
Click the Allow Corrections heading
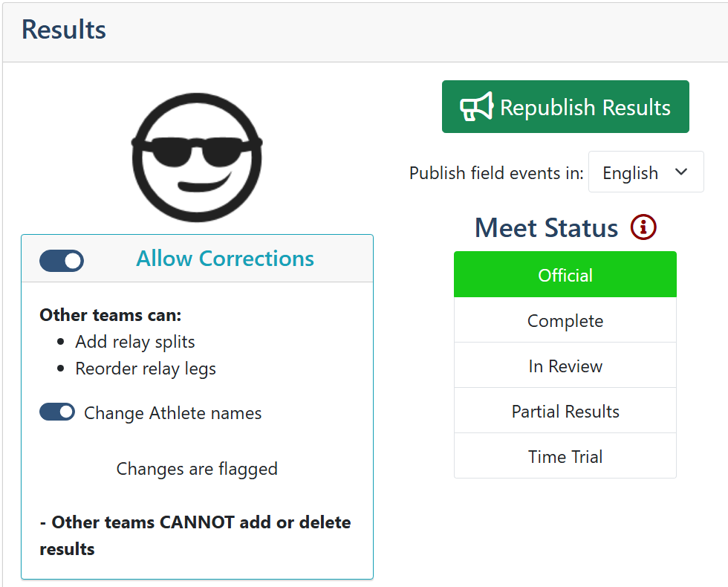225,259
